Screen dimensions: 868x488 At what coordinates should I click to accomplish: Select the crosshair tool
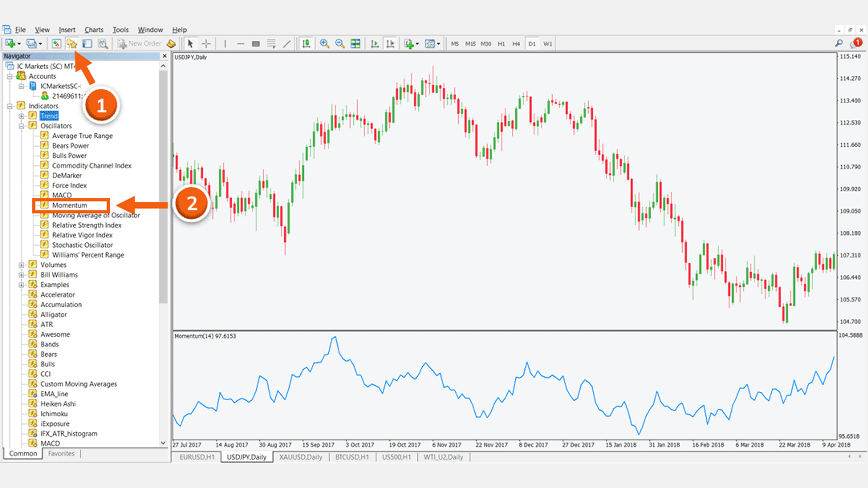pyautogui.click(x=206, y=44)
